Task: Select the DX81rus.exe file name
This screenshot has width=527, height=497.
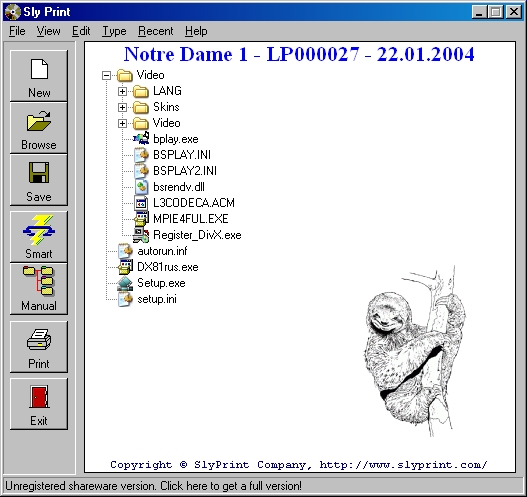Action: (168, 267)
